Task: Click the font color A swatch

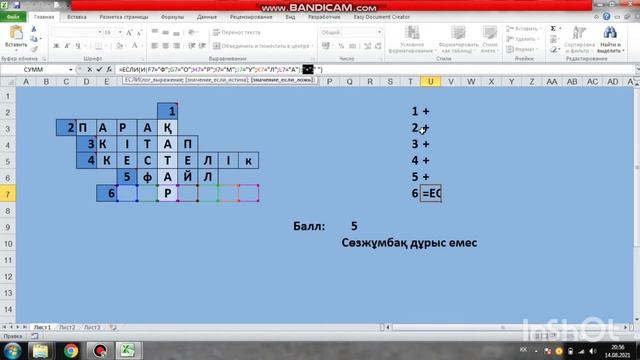Action: point(134,46)
